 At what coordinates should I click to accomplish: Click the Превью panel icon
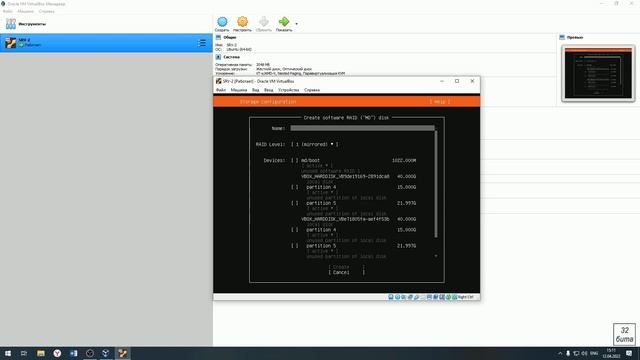click(x=562, y=37)
